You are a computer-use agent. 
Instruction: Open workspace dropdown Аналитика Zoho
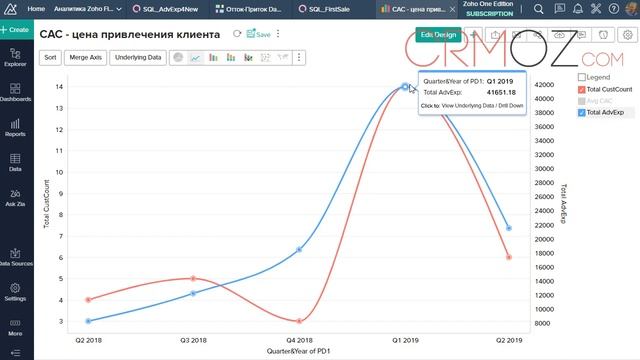[x=88, y=9]
